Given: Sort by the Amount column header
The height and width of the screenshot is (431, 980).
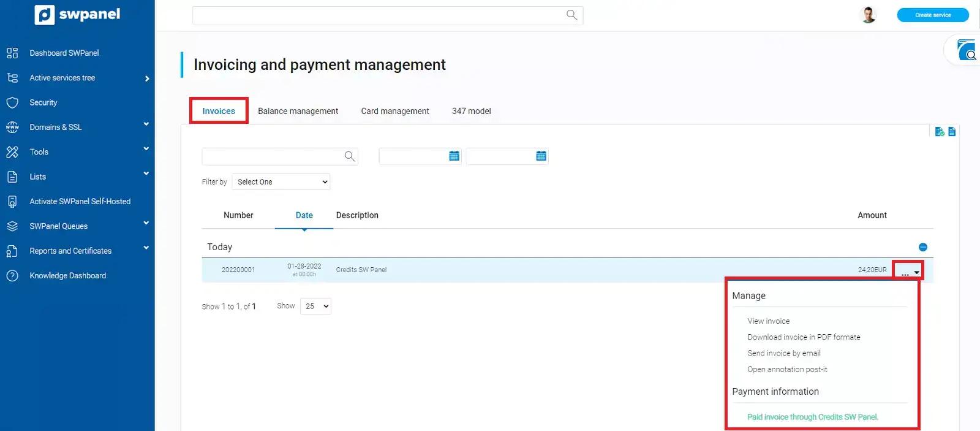Looking at the screenshot, I should click(872, 215).
